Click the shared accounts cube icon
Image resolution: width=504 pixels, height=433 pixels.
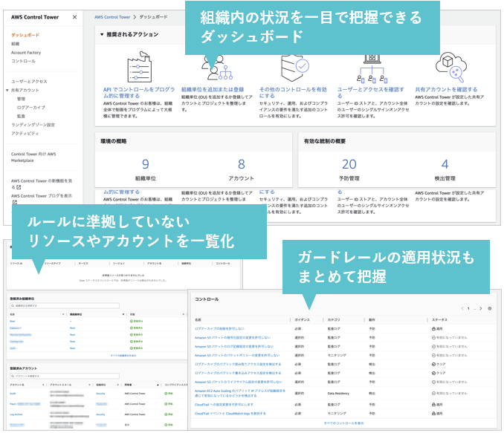point(450,65)
